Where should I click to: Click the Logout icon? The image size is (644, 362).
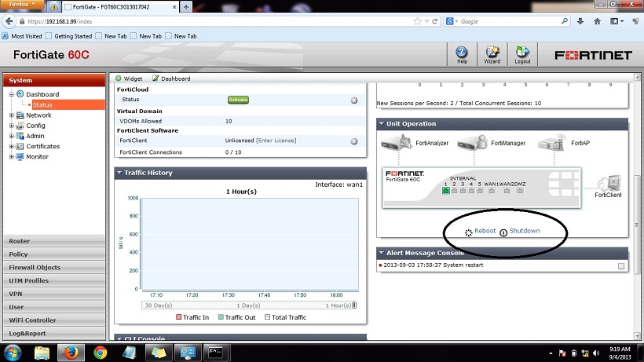pos(522,55)
